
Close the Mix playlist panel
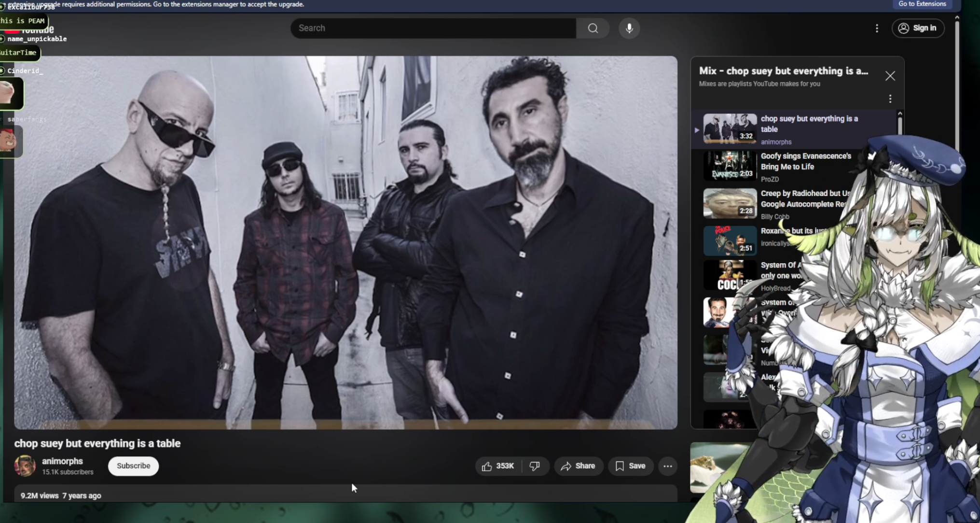[890, 76]
